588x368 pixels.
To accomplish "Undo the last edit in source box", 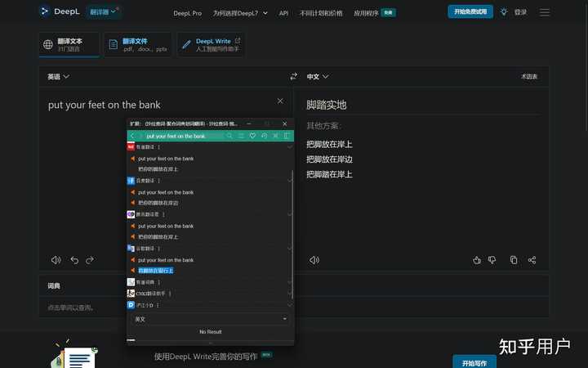I will click(74, 260).
